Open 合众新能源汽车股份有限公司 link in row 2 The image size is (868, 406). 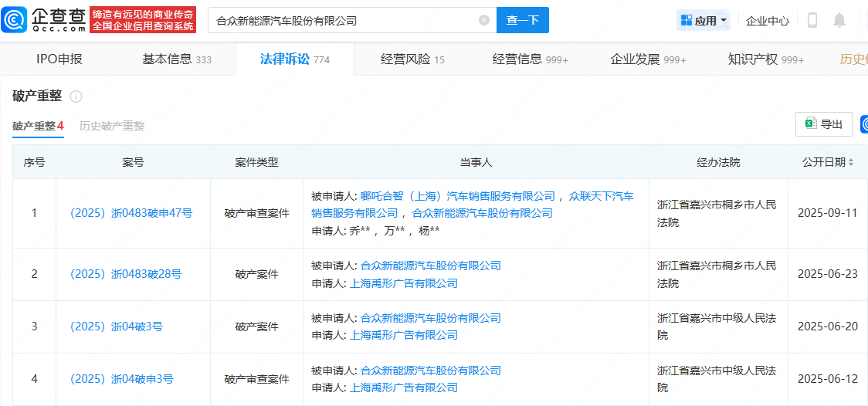(x=431, y=266)
